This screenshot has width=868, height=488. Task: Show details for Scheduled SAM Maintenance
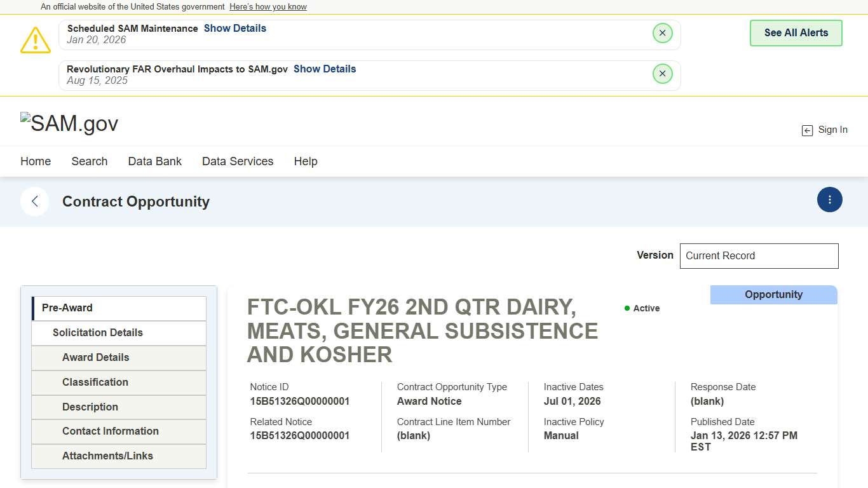click(x=234, y=29)
